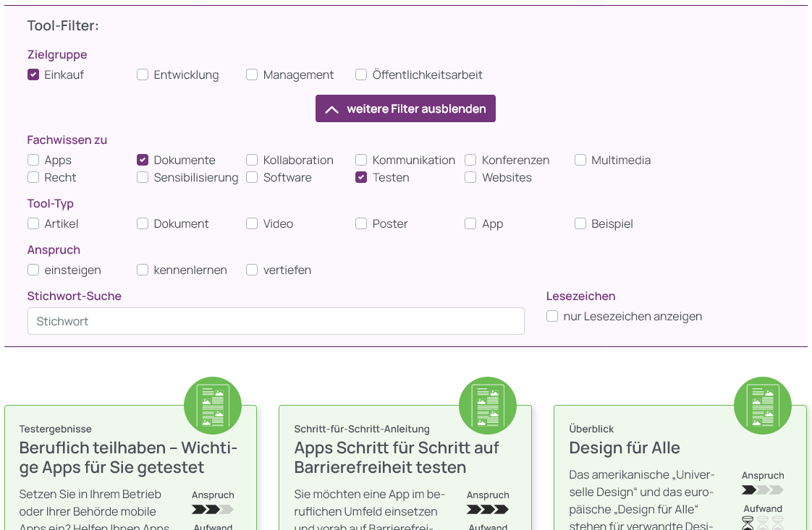
Task: Uncheck the Dokumente checkbox
Action: 143,160
